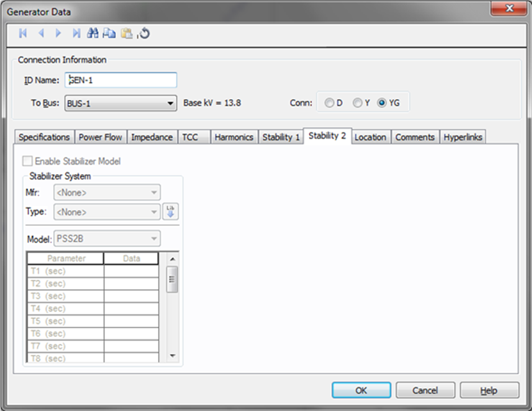Click in the ID Name field
Viewport: 532px width, 411px height.
point(120,80)
